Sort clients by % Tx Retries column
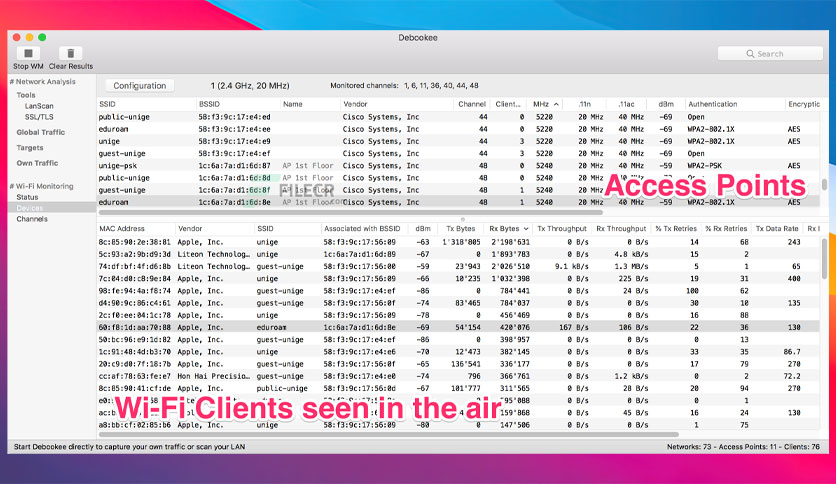 (676, 229)
